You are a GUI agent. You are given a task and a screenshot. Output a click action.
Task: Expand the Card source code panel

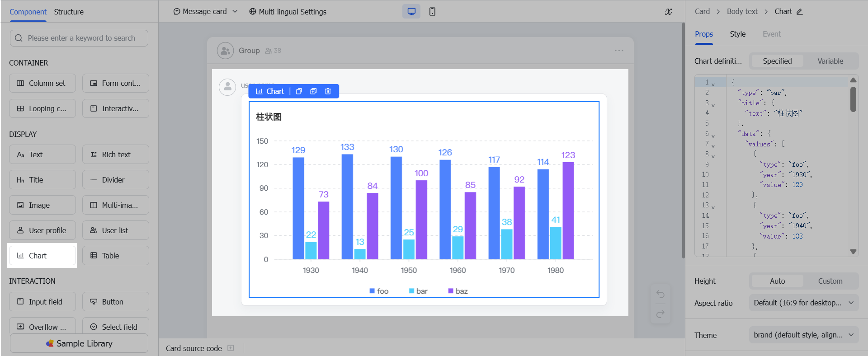(231, 348)
